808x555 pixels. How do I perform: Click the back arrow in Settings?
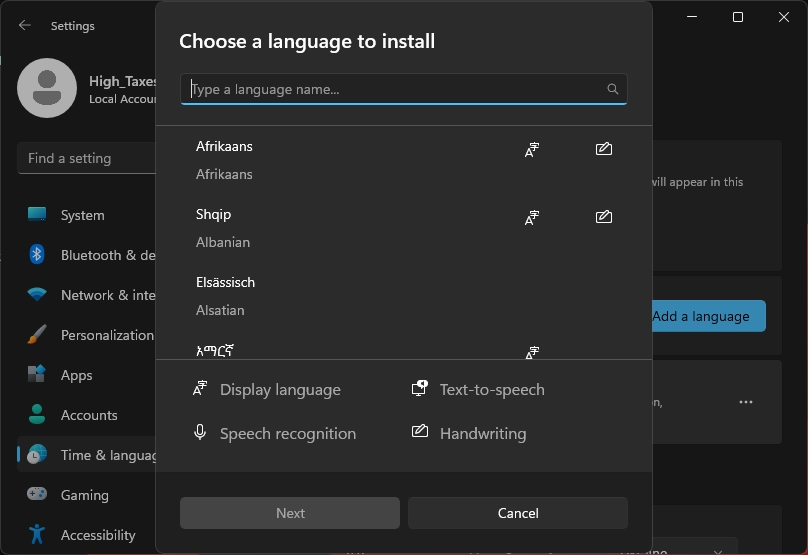coord(25,26)
